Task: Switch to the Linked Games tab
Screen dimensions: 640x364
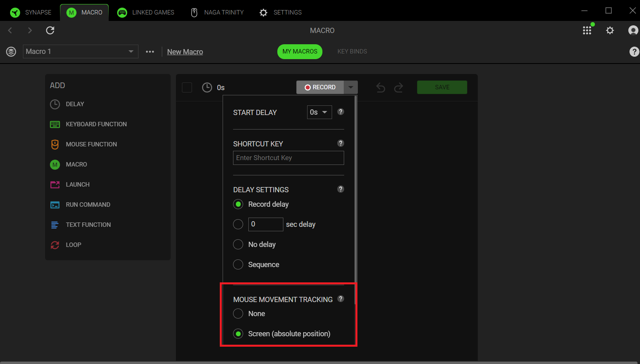Action: point(146,12)
